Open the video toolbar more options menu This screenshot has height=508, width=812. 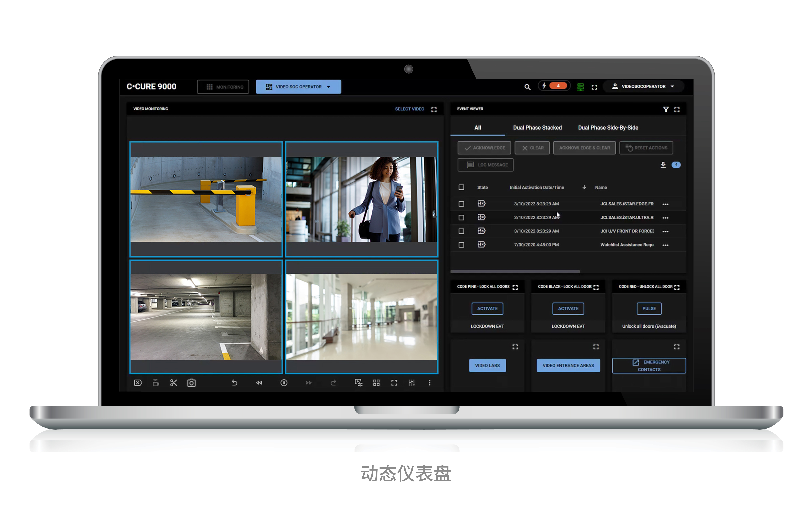pos(429,383)
